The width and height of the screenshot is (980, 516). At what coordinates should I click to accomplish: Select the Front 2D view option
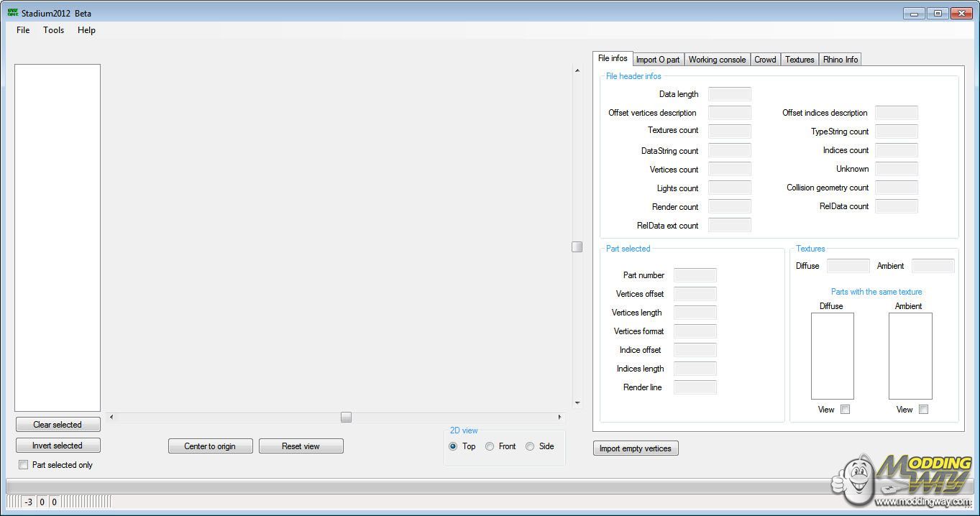(490, 446)
